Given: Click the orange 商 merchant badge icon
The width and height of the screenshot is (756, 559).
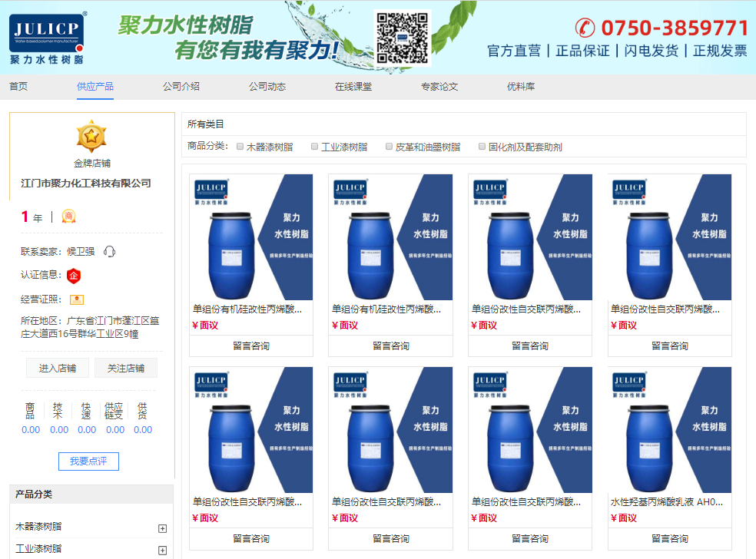Looking at the screenshot, I should coord(68,217).
